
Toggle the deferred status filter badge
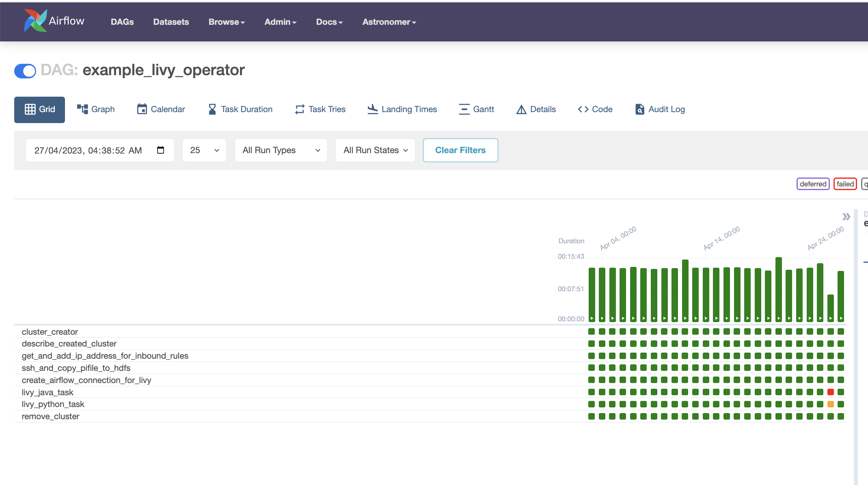click(x=813, y=184)
